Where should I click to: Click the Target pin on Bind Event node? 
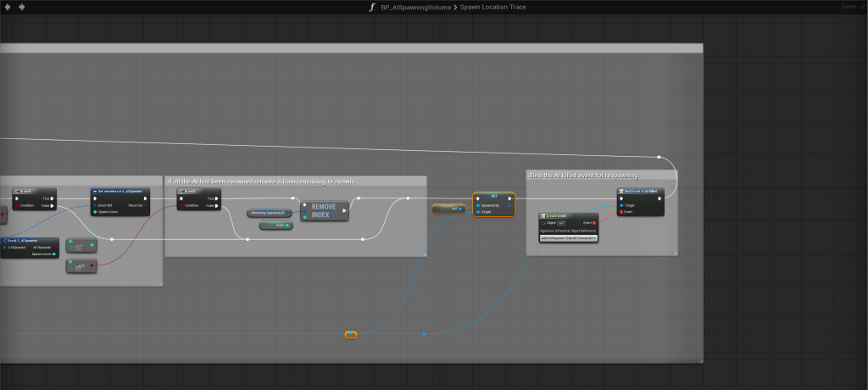[x=622, y=205]
